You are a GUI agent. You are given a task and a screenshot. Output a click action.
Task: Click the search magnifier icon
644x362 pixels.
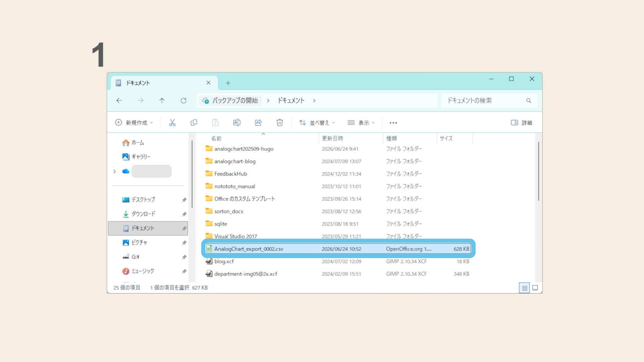[x=529, y=101]
